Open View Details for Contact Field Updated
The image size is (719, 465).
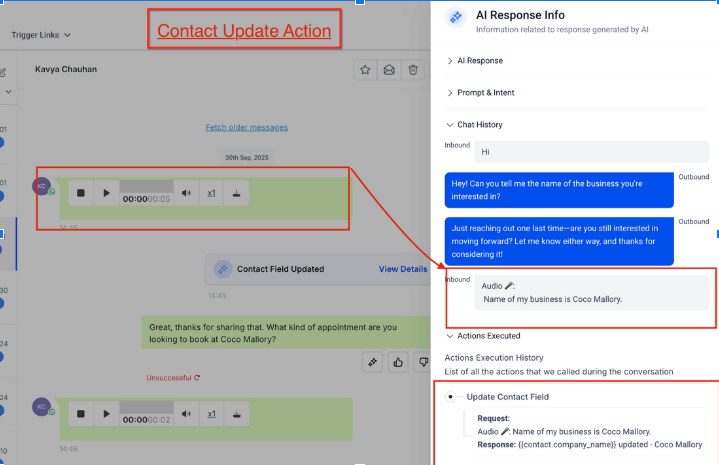click(x=403, y=269)
